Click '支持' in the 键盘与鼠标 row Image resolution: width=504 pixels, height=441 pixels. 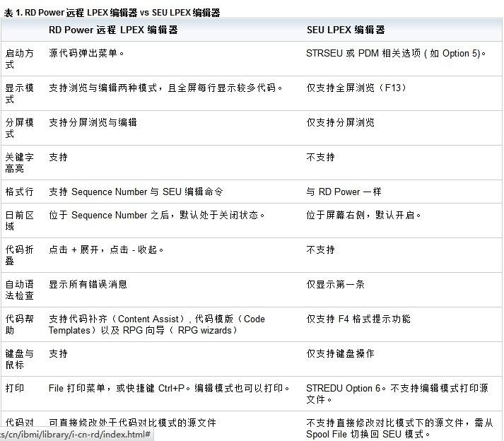coord(58,354)
